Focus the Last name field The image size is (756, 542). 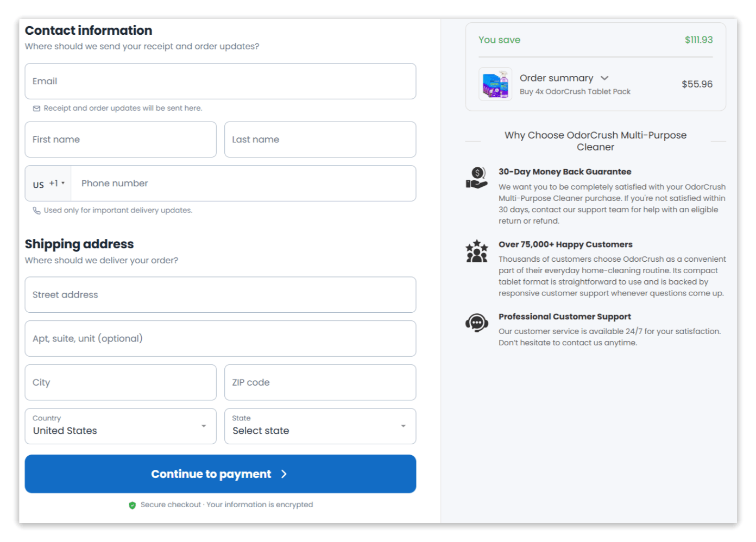[x=320, y=140]
